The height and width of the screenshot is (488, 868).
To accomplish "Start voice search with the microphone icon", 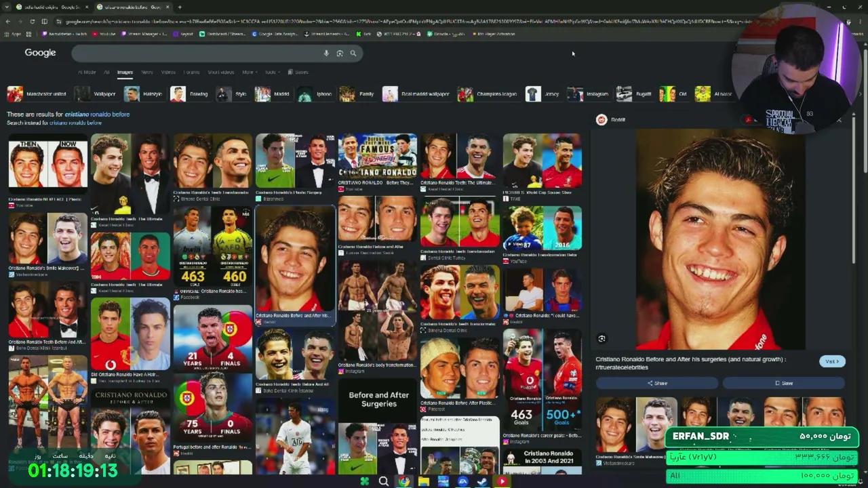I will click(x=326, y=53).
